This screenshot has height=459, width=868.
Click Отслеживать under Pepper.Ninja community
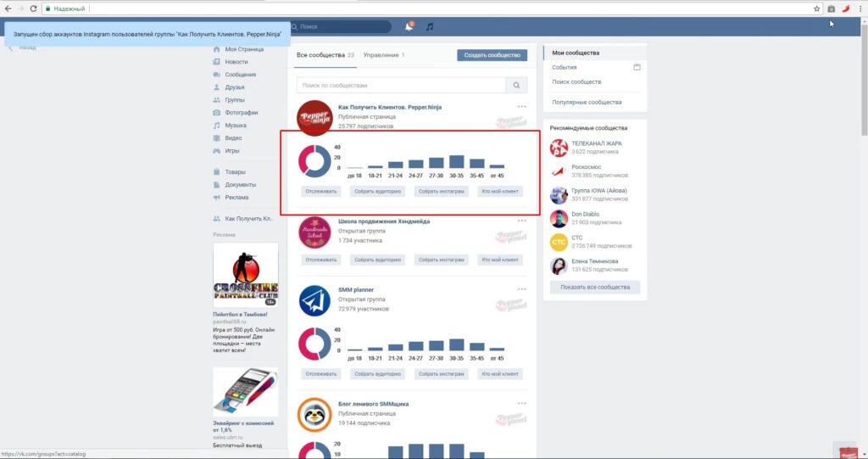point(321,191)
